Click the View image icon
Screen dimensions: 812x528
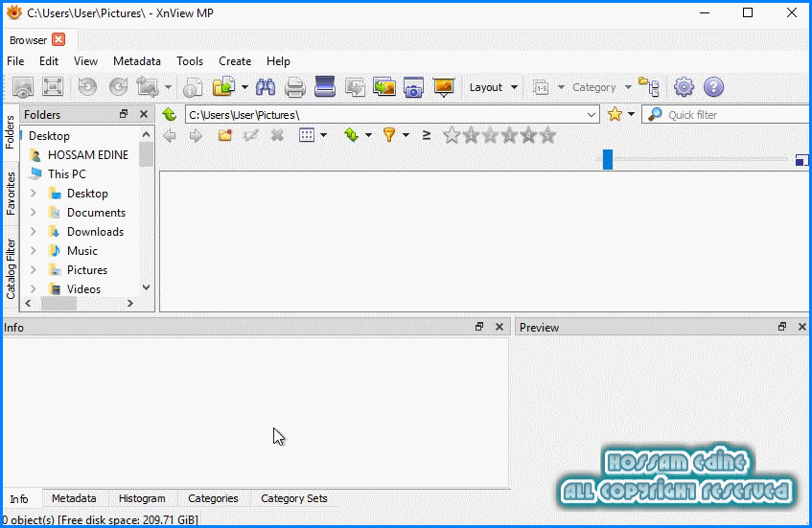coord(23,87)
